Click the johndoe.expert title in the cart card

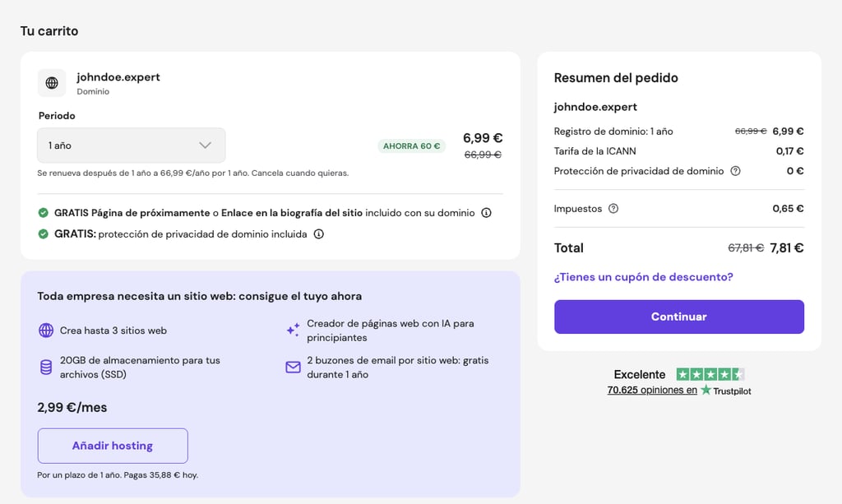tap(118, 77)
